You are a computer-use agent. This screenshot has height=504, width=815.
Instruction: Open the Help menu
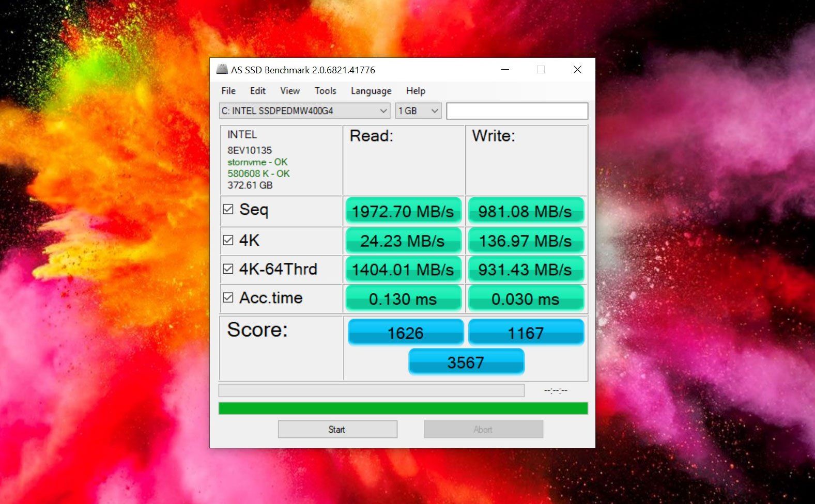[x=416, y=91]
